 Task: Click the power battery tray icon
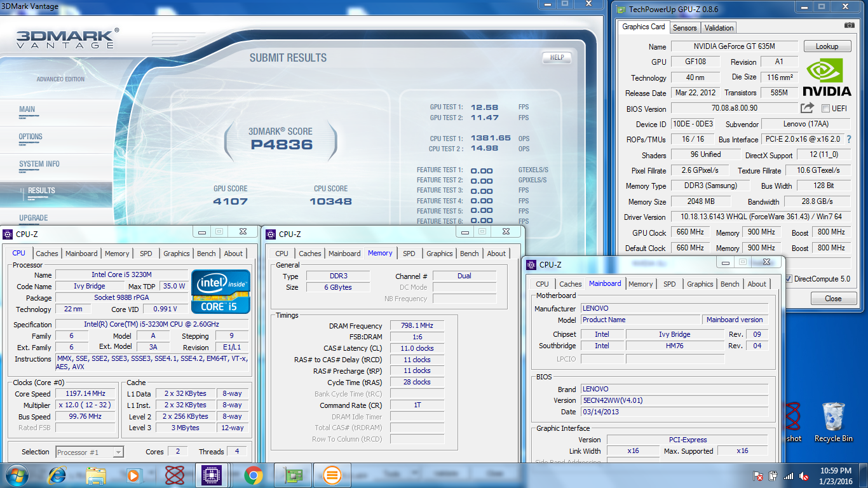tap(773, 475)
